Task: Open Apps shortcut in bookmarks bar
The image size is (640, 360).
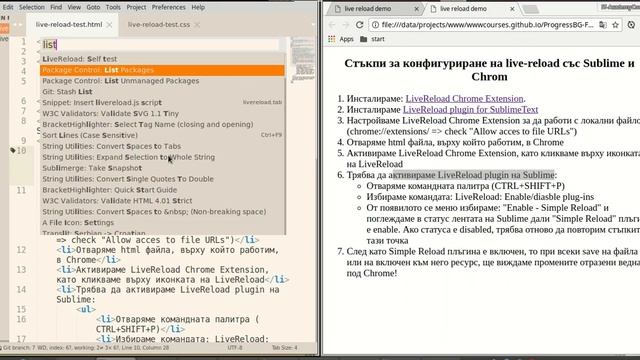Action: click(341, 39)
